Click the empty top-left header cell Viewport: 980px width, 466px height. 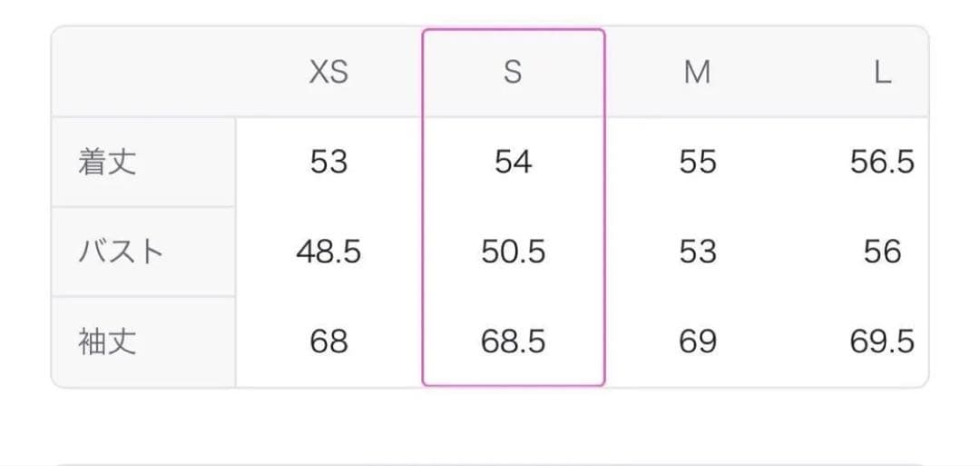143,72
